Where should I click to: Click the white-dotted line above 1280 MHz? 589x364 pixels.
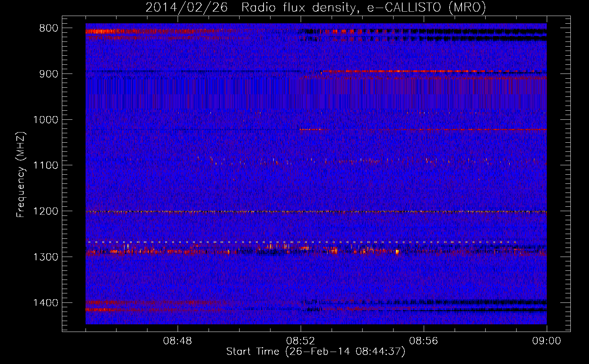[301, 242]
